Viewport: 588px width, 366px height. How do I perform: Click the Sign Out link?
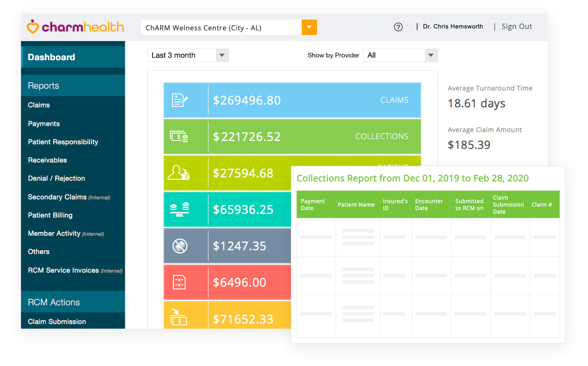(x=517, y=27)
